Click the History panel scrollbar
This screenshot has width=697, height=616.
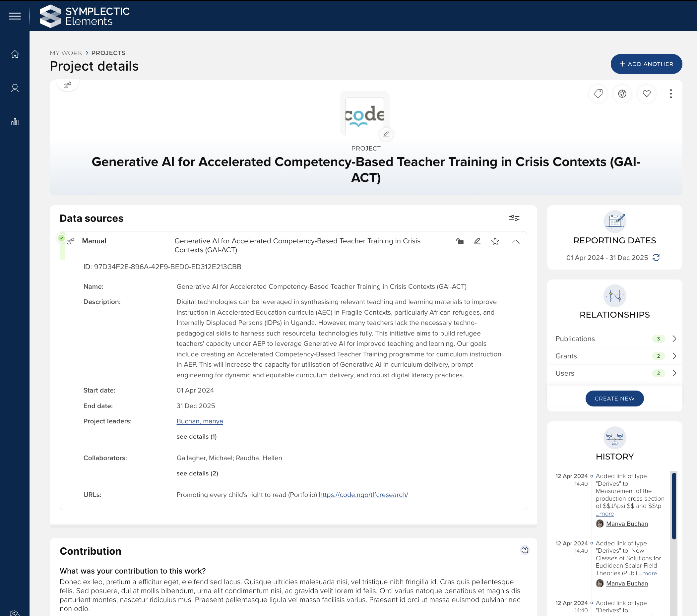click(673, 506)
